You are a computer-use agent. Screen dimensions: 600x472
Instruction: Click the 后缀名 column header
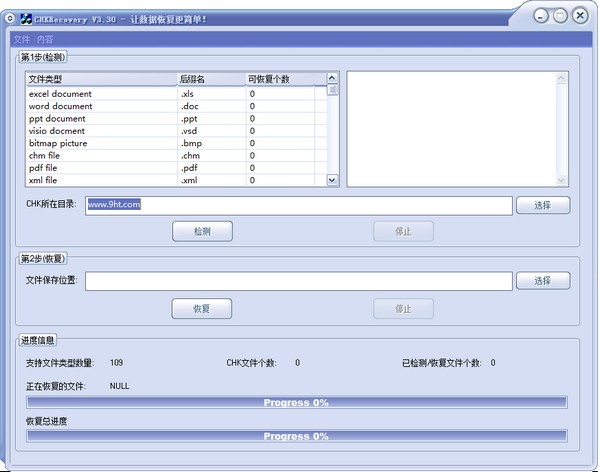point(211,79)
